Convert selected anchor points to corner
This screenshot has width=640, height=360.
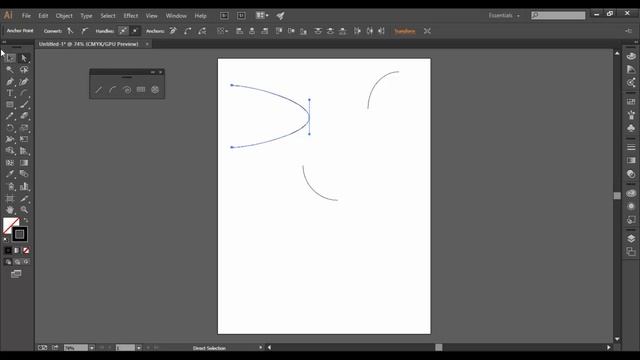[x=71, y=31]
